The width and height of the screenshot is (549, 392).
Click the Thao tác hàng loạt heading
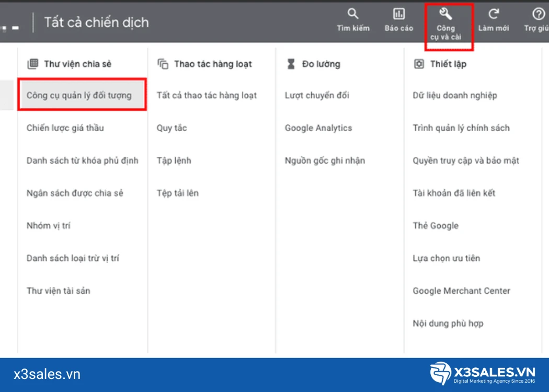(213, 64)
